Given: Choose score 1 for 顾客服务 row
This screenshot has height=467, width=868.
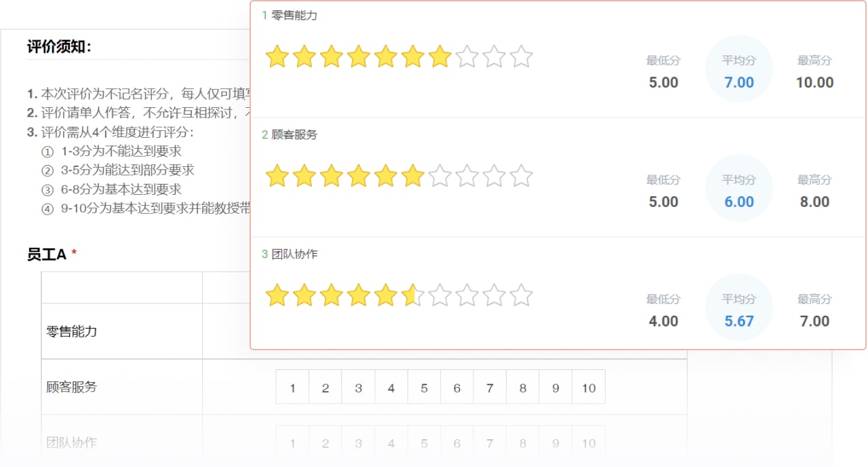Looking at the screenshot, I should pos(292,388).
